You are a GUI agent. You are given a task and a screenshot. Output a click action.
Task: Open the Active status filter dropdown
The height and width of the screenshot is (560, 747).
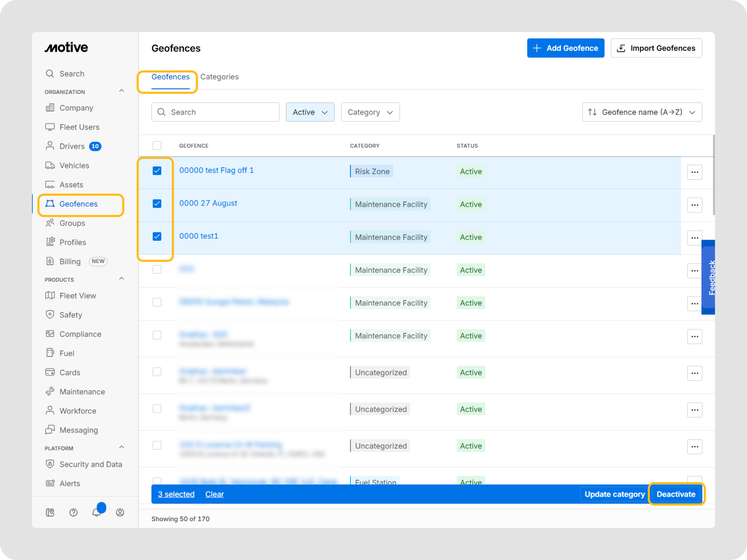(x=310, y=112)
